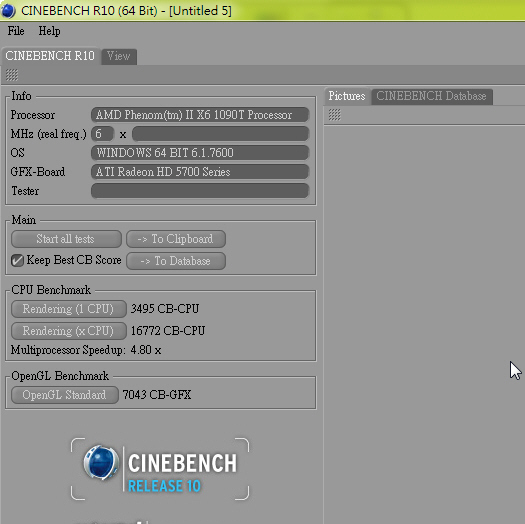This screenshot has width=525, height=524.
Task: Click the Processor name field
Action: click(200, 115)
